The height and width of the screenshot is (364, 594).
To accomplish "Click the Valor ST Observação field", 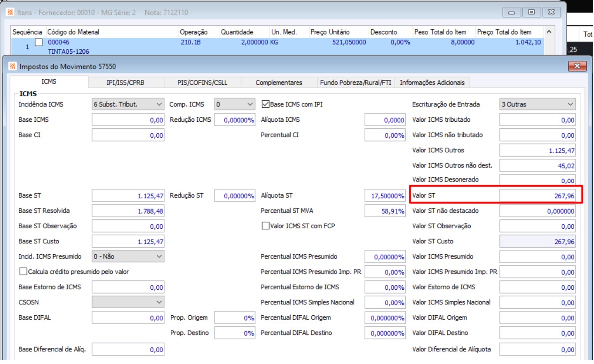I will click(537, 226).
